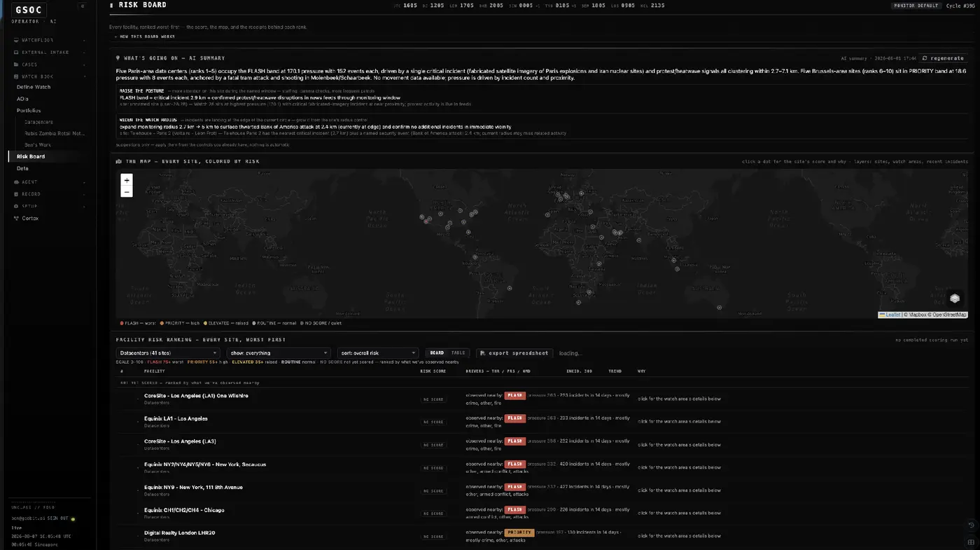This screenshot has height=550, width=980.
Task: Open the 'show: everything' filter dropdown
Action: [279, 353]
